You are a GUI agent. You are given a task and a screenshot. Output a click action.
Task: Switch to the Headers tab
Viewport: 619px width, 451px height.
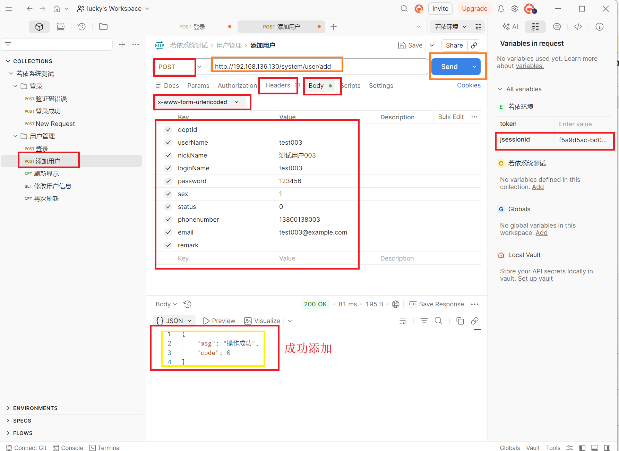tap(278, 85)
